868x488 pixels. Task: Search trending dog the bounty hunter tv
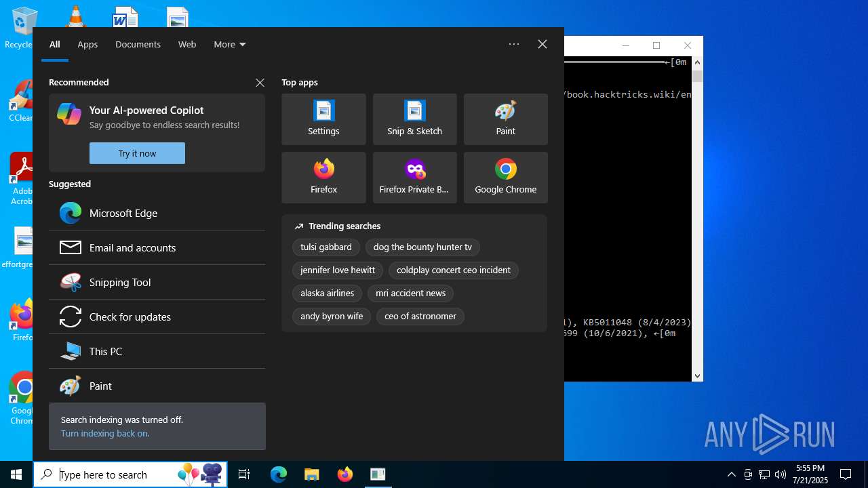click(422, 247)
